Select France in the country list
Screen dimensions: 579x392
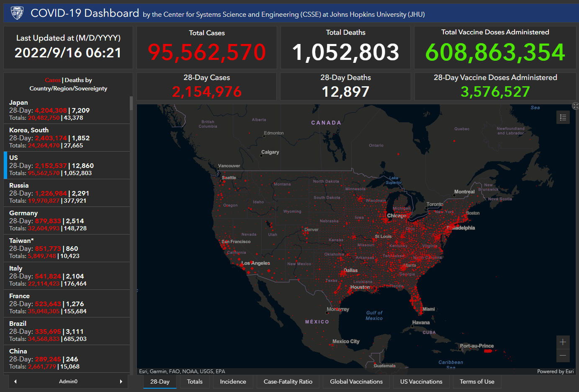pyautogui.click(x=67, y=304)
